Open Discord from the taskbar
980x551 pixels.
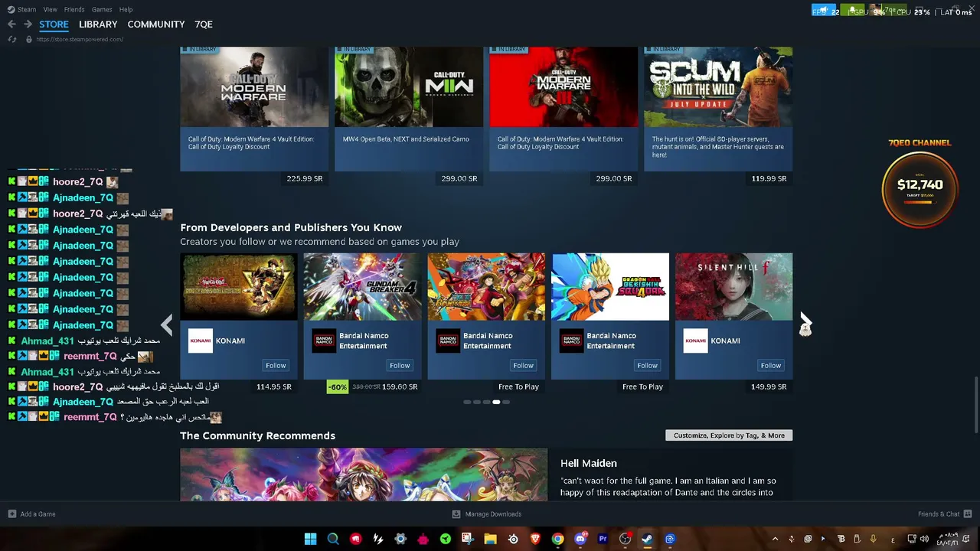(x=580, y=539)
